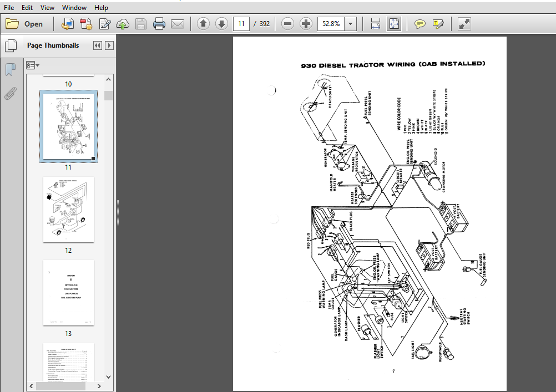Image resolution: width=556 pixels, height=392 pixels.
Task: Click the thumbnail pane scroll left arrow
Action: pyautogui.click(x=31, y=386)
